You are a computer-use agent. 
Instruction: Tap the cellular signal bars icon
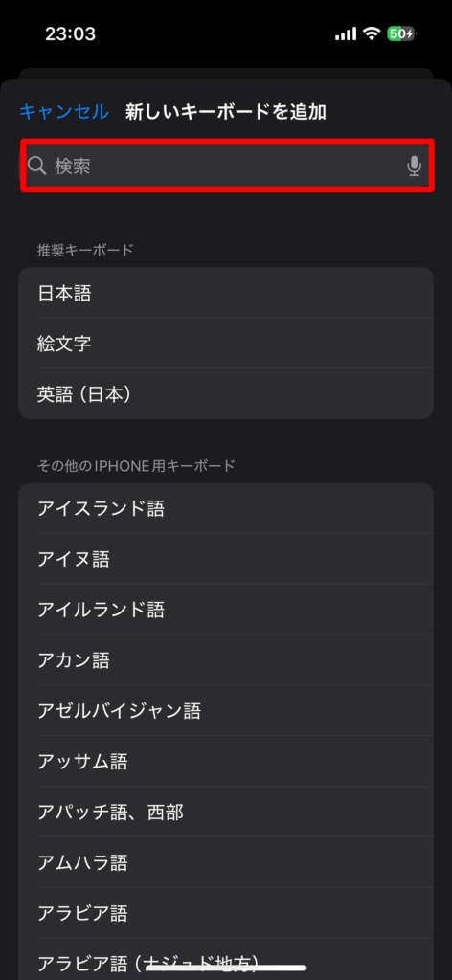(x=346, y=33)
